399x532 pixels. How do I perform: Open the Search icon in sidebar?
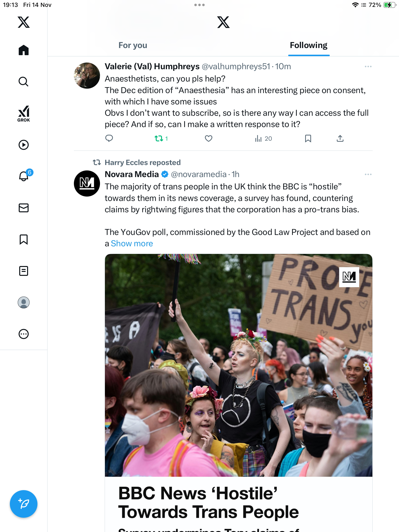pos(24,82)
